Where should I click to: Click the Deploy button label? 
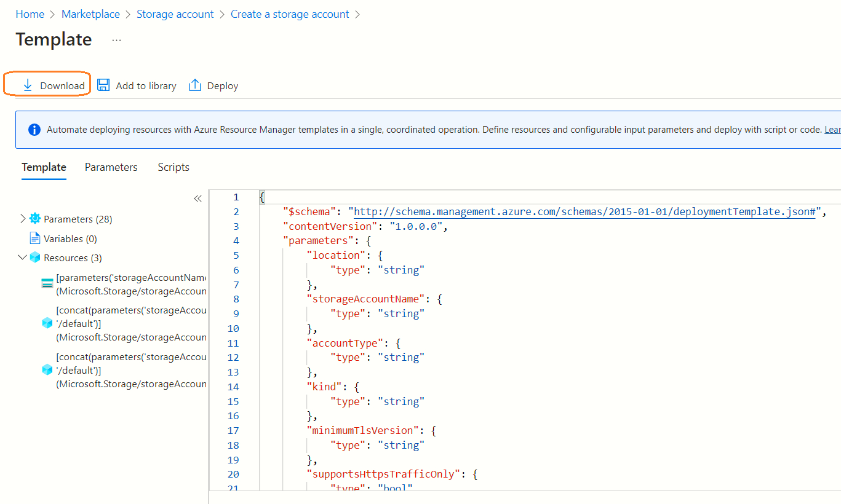coord(223,86)
